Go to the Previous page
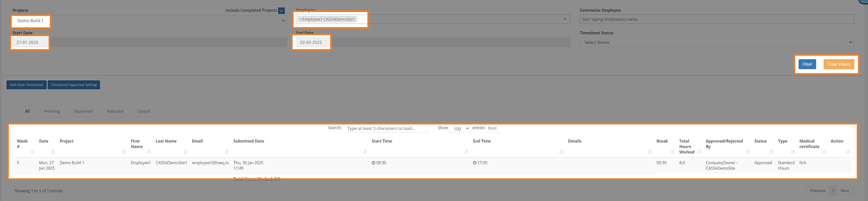Image resolution: width=868 pixels, height=201 pixels. (x=818, y=191)
